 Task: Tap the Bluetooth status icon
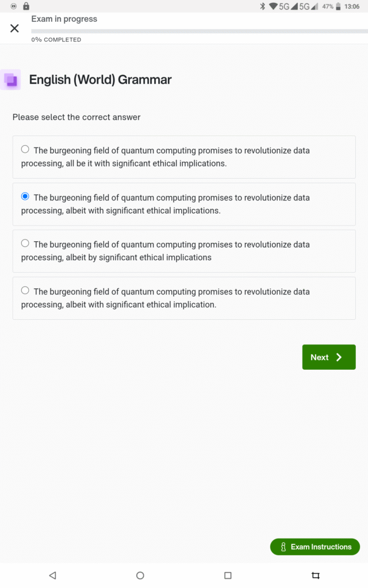coord(262,6)
